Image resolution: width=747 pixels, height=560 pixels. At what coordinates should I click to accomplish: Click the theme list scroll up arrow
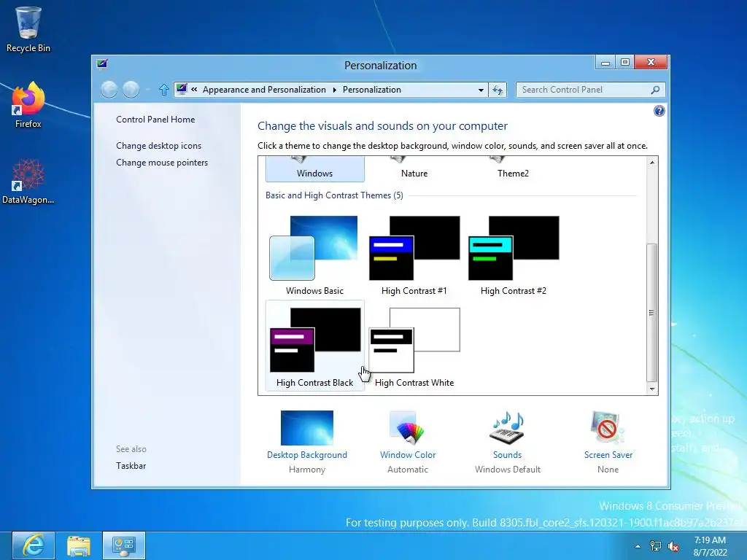[651, 163]
